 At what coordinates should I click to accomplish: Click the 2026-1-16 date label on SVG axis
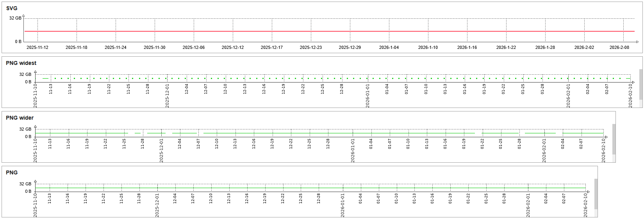click(467, 47)
